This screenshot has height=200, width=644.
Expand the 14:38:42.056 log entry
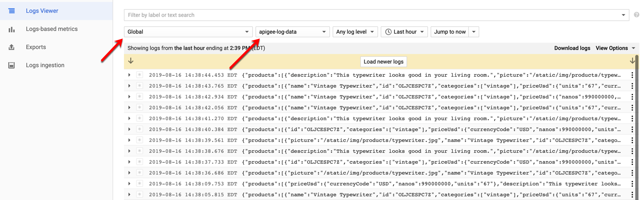point(129,107)
